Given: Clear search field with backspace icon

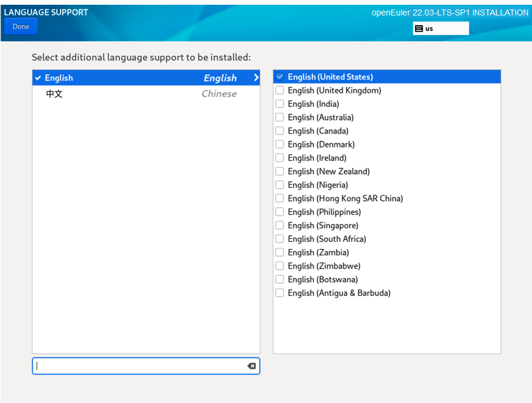Looking at the screenshot, I should pyautogui.click(x=251, y=366).
